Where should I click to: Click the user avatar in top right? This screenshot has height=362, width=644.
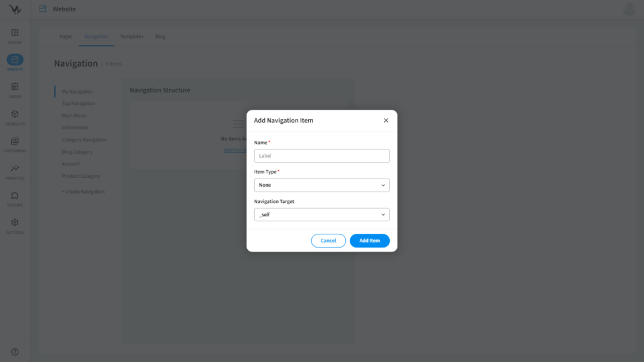click(x=629, y=9)
